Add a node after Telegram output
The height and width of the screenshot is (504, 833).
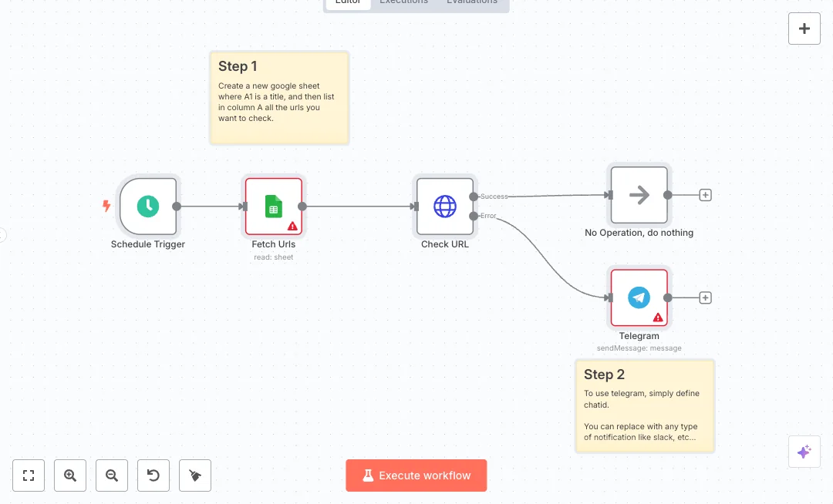pos(705,297)
